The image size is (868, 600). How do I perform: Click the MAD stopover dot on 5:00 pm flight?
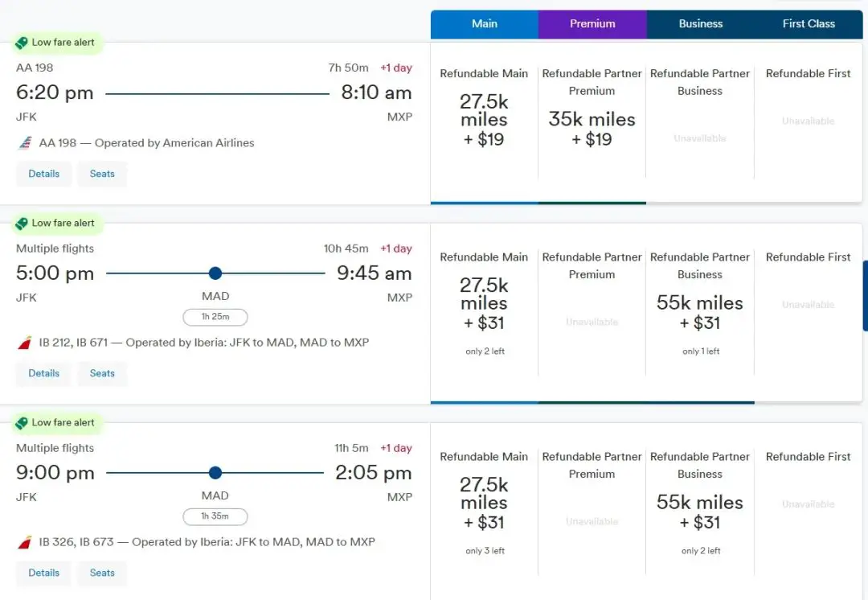215,273
